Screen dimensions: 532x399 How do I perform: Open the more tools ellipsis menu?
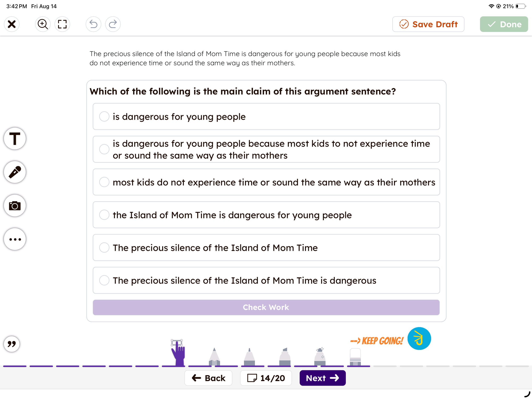pos(15,239)
